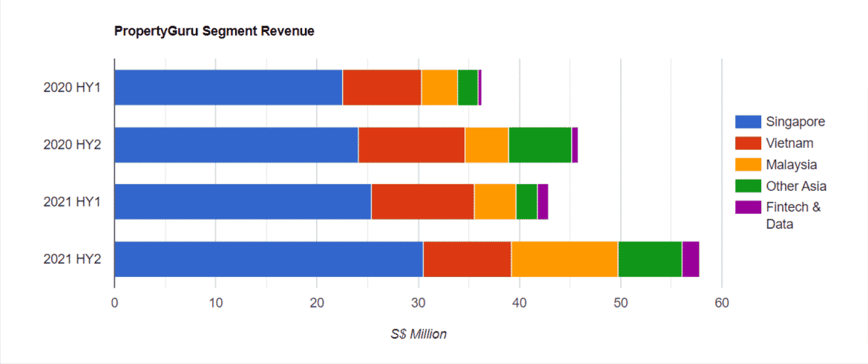The image size is (868, 364).
Task: Click the Vietnam bar segment for 2020 HY2
Action: click(x=412, y=145)
